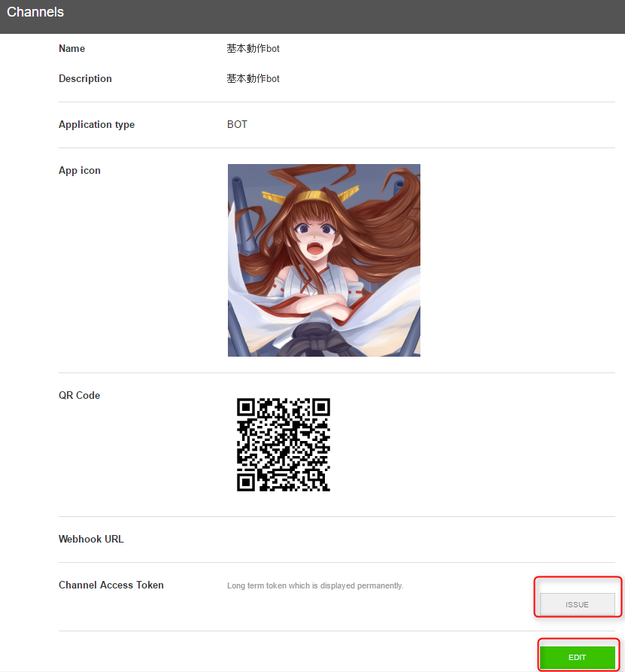625x672 pixels.
Task: Click the Channels header title
Action: [35, 12]
